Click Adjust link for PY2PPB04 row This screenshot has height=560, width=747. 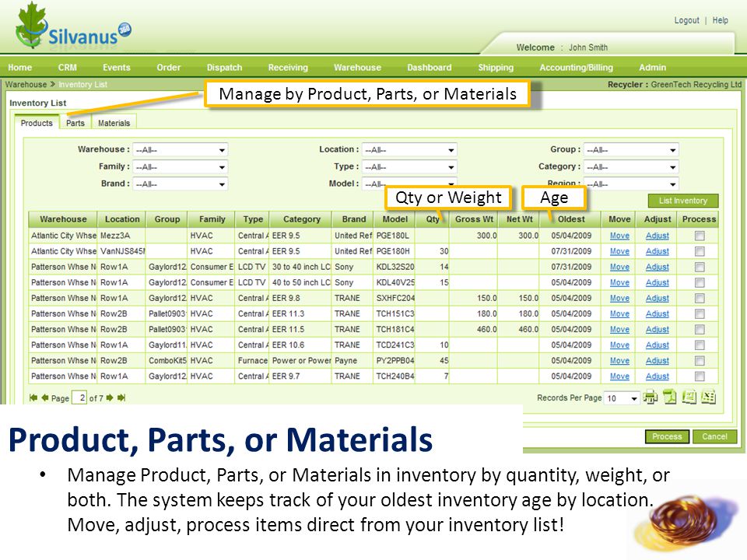658,361
